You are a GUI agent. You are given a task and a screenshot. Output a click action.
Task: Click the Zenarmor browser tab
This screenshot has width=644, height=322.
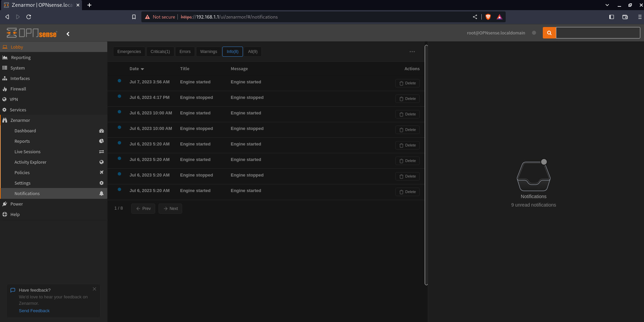pos(41,5)
